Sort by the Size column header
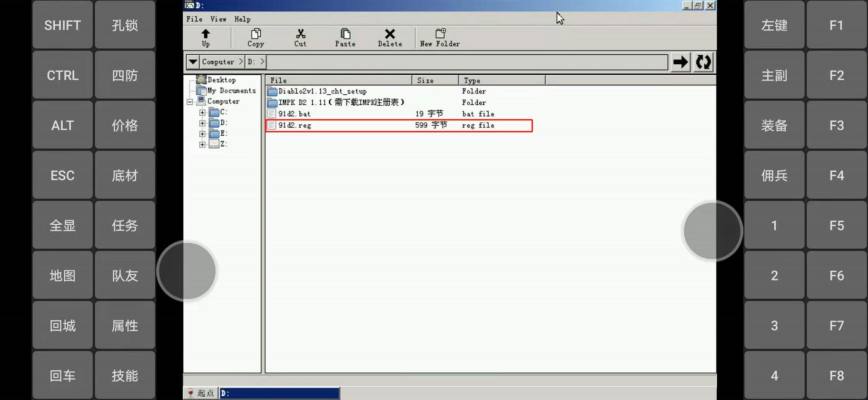This screenshot has width=868, height=400. click(x=435, y=80)
